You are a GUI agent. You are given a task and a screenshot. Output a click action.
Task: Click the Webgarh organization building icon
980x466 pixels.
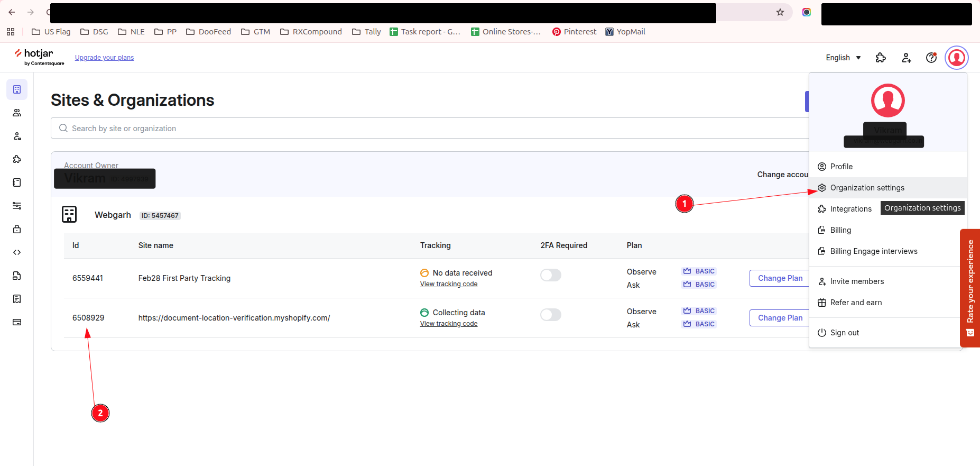point(69,214)
